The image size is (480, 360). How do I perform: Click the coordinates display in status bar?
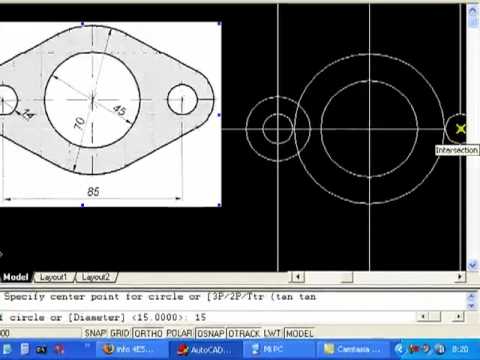click(x=40, y=333)
